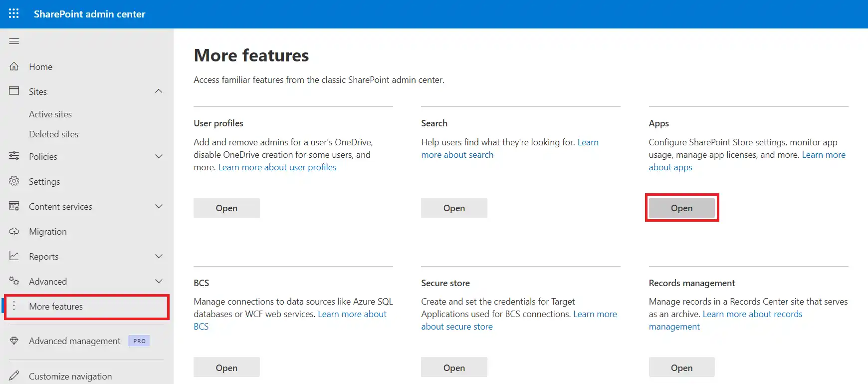Screen dimensions: 868x384
Task: Click the Reports chart icon
Action: [14, 256]
